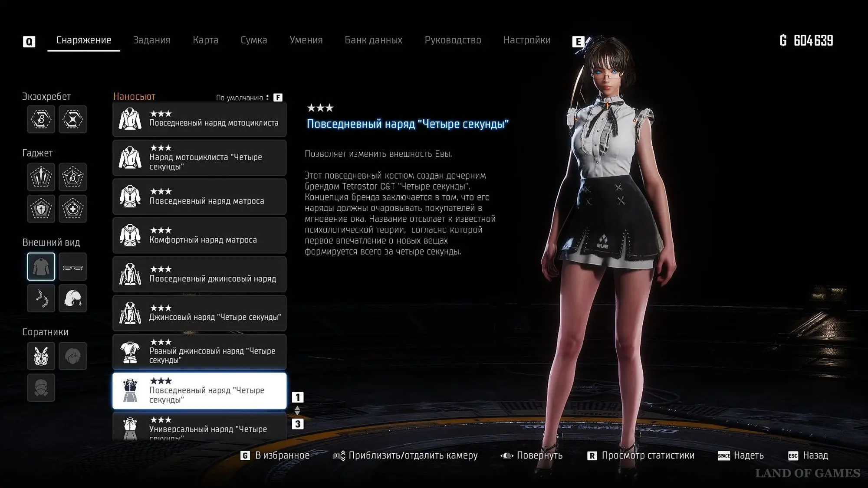Click the SPACE equip key icon
868x488 pixels.
(723, 455)
